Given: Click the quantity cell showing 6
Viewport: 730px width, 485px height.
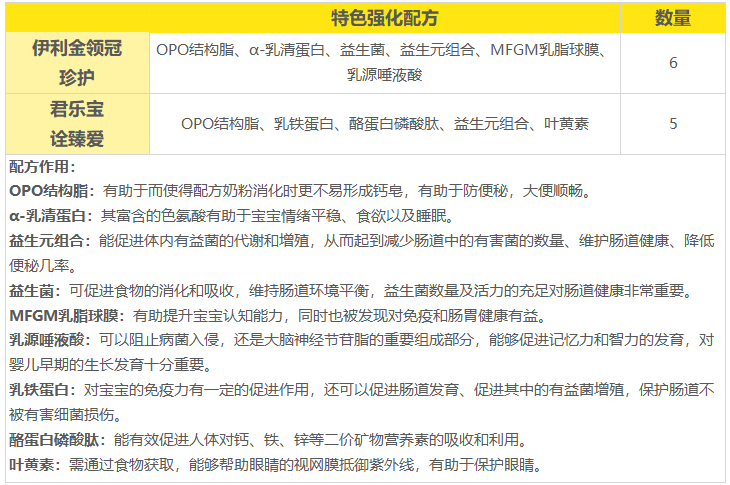Looking at the screenshot, I should 672,62.
